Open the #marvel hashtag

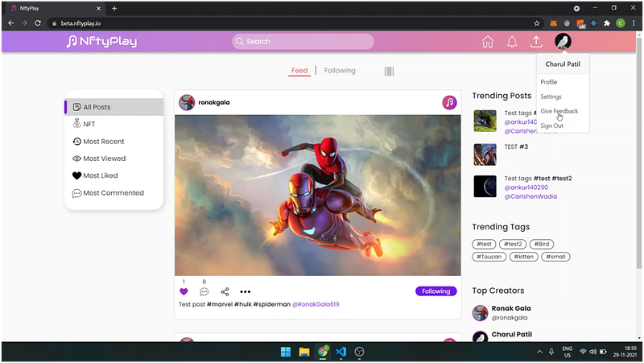click(219, 304)
